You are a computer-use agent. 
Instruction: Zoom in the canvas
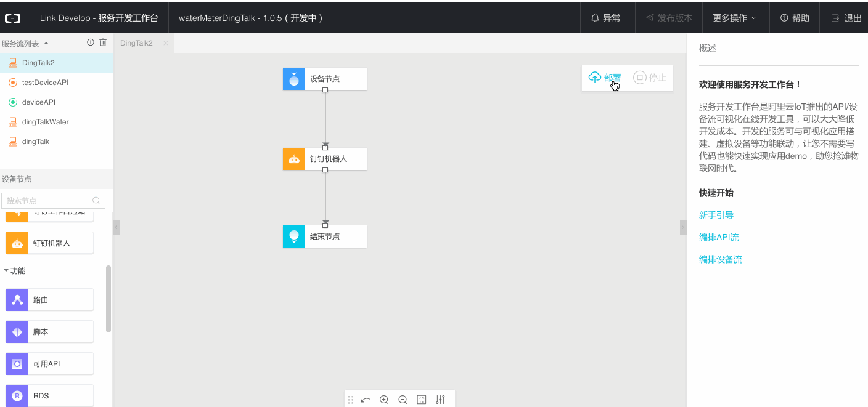point(384,400)
